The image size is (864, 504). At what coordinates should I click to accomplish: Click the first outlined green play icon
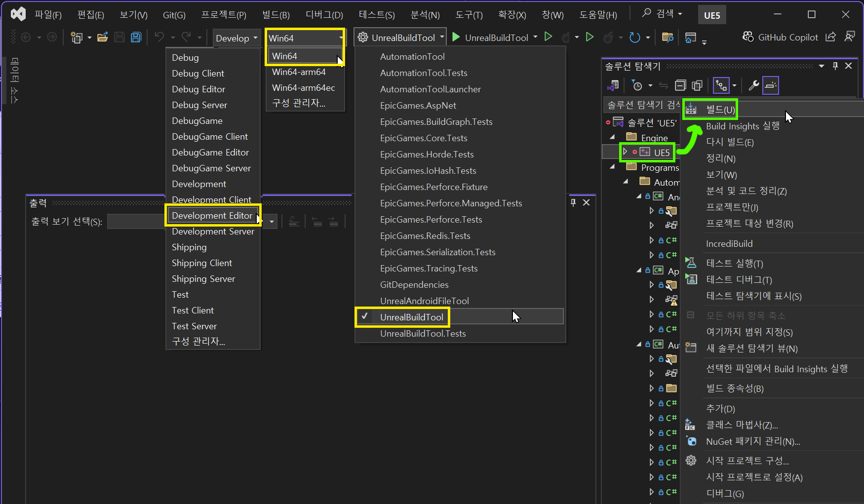pyautogui.click(x=548, y=37)
